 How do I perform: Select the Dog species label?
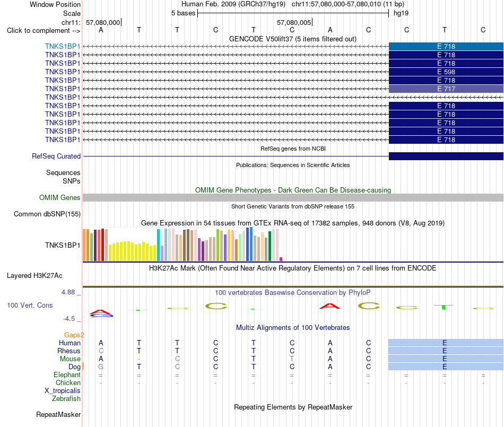pyautogui.click(x=74, y=367)
